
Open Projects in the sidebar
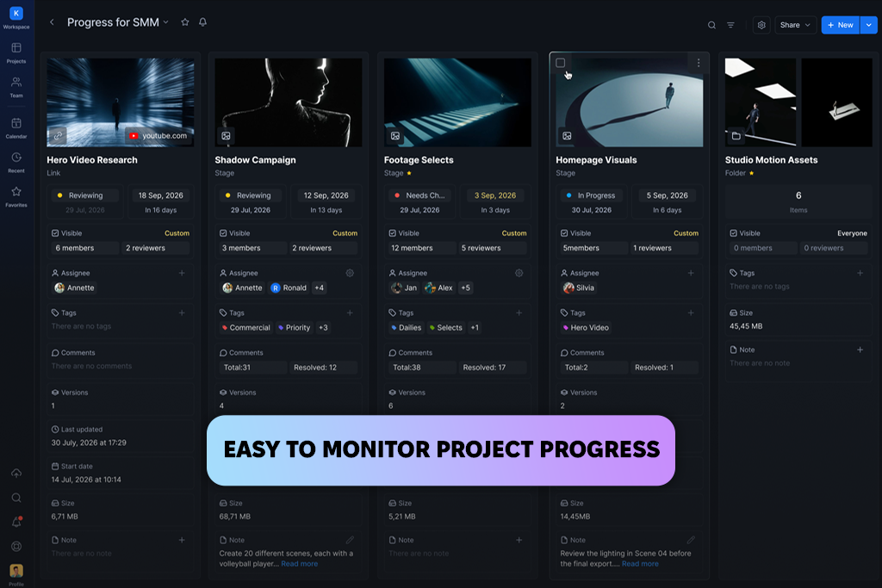click(16, 53)
